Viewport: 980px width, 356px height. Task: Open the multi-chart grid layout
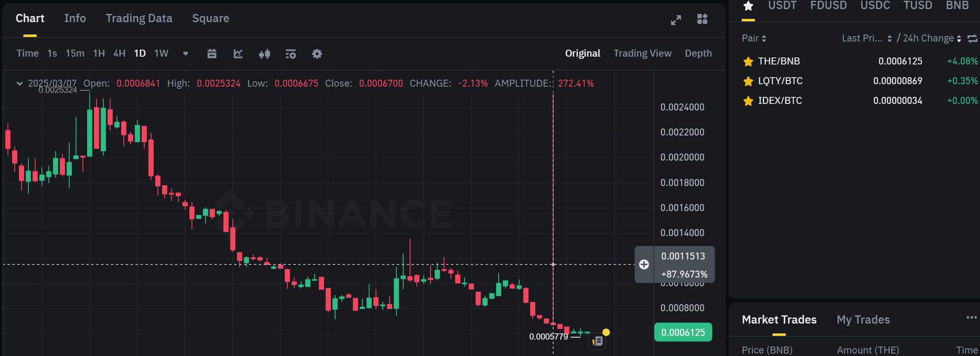[x=702, y=19]
